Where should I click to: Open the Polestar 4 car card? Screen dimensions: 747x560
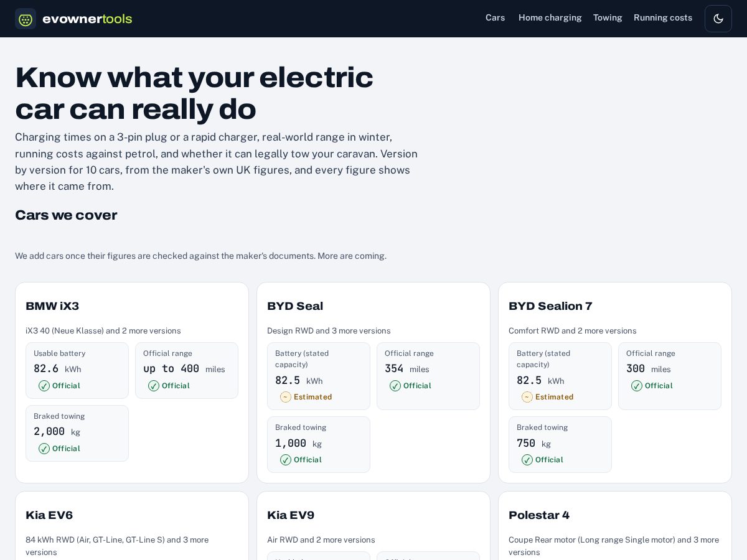point(615,526)
